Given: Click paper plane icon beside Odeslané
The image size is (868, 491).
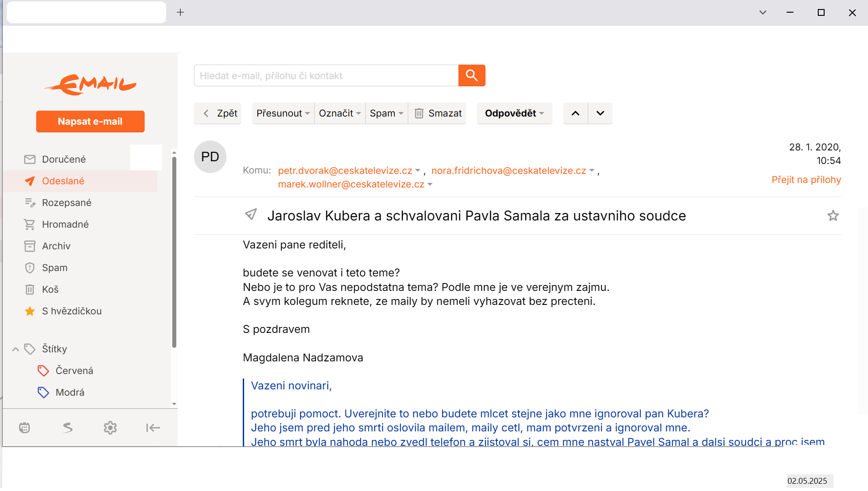Looking at the screenshot, I should [x=30, y=181].
